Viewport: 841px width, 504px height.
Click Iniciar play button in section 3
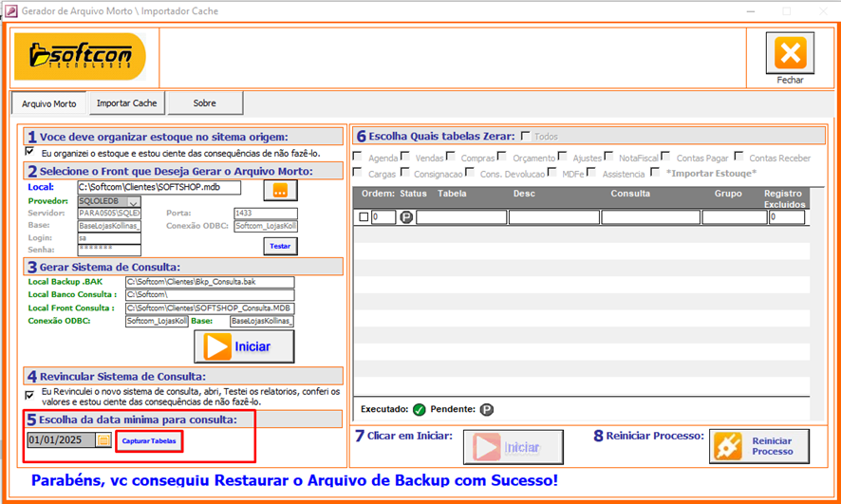tap(244, 346)
